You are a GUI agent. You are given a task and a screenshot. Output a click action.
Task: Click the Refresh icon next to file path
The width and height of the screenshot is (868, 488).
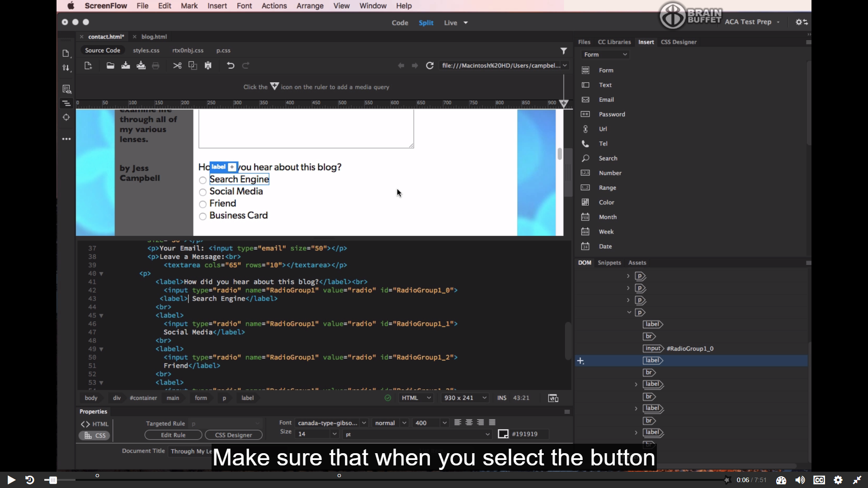point(429,66)
